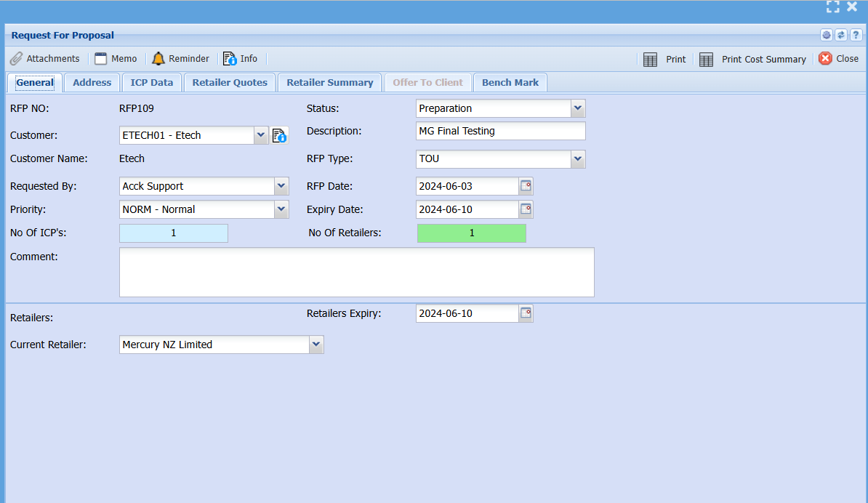868x503 pixels.
Task: Open the Memo notepad icon
Action: pyautogui.click(x=101, y=59)
